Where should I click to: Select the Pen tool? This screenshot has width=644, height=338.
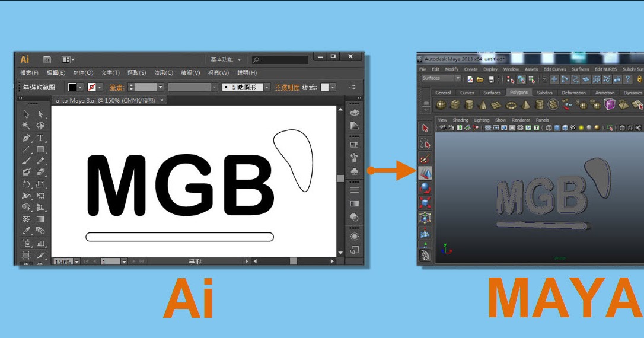pos(26,138)
